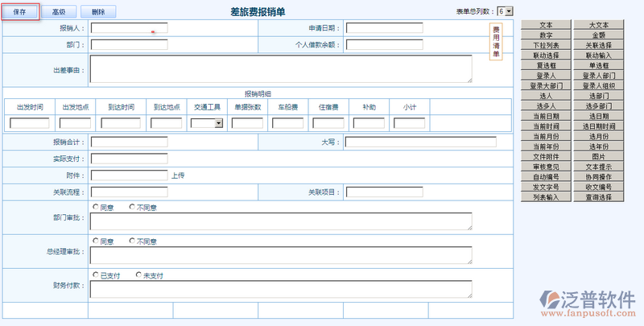Select 不同意 radio under 总经理审批
Screen dimensions: 644x326
coord(132,241)
